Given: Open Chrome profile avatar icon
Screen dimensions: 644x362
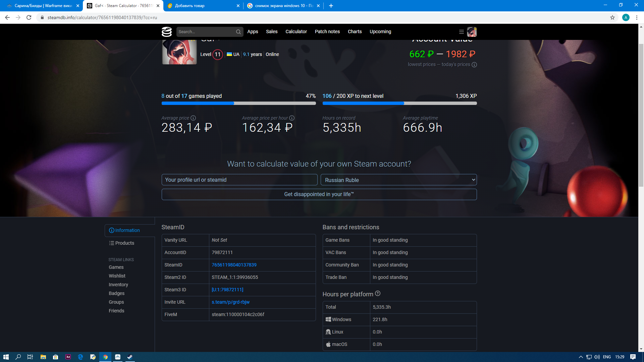Looking at the screenshot, I should click(626, 17).
